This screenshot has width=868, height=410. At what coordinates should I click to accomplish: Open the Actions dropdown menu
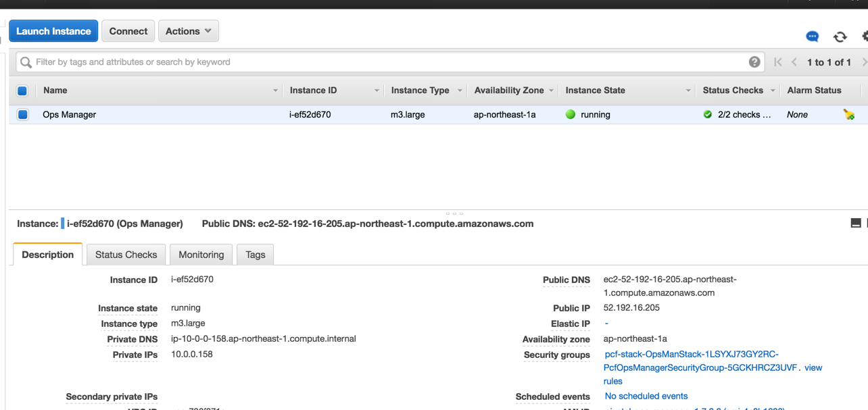(x=189, y=31)
